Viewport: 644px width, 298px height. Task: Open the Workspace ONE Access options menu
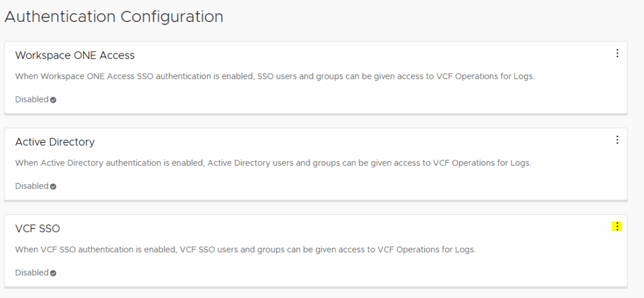(x=617, y=53)
